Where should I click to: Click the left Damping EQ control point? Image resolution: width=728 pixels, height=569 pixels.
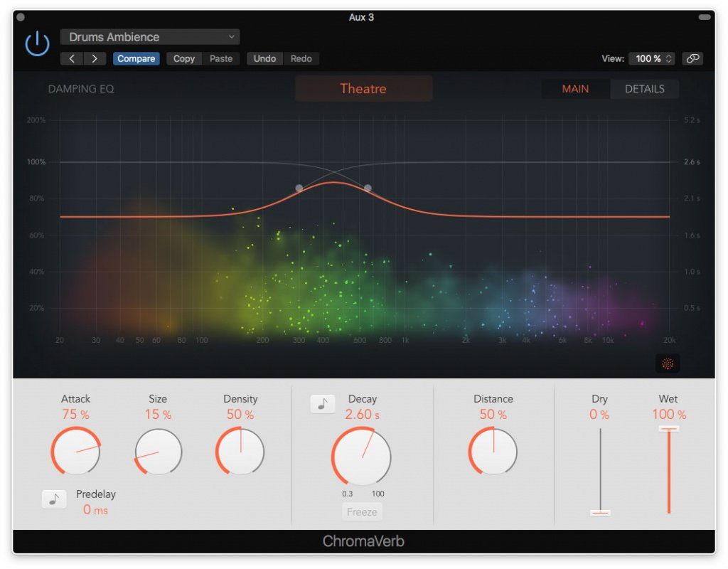tap(299, 188)
